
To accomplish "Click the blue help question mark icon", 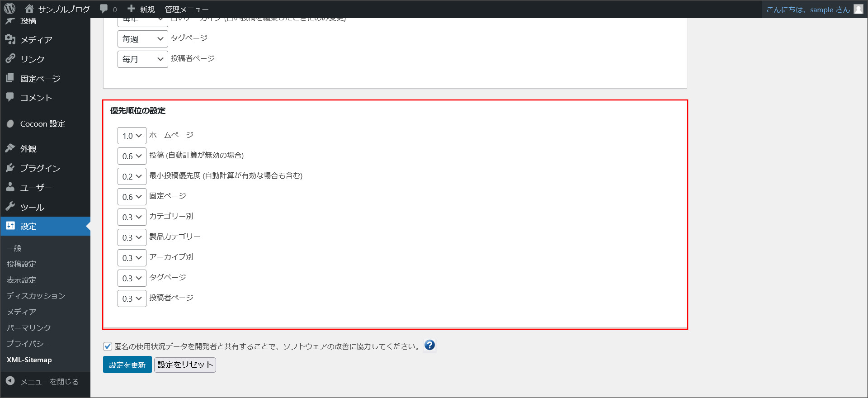I will coord(429,345).
